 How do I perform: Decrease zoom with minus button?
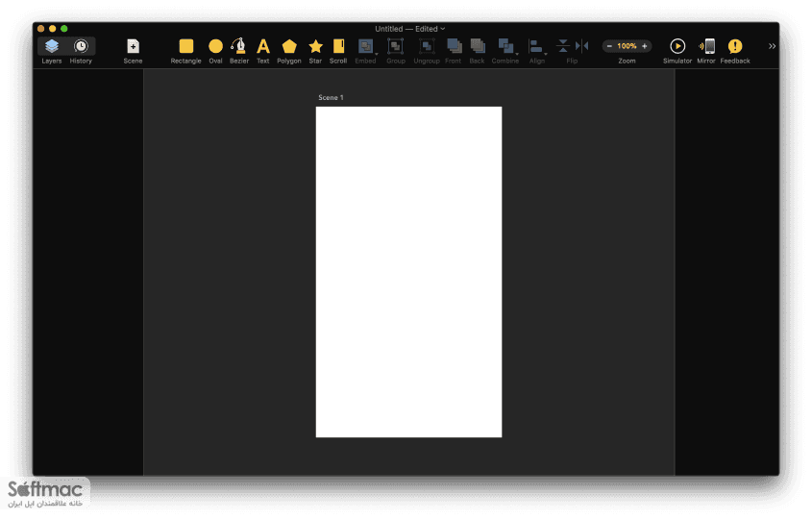point(609,47)
